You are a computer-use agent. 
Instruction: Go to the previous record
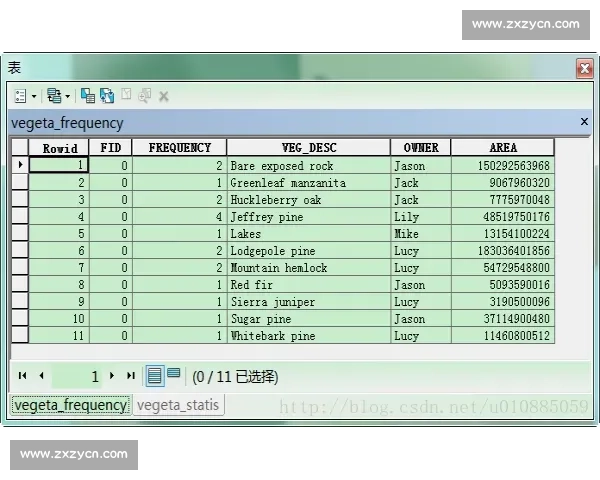(x=41, y=376)
